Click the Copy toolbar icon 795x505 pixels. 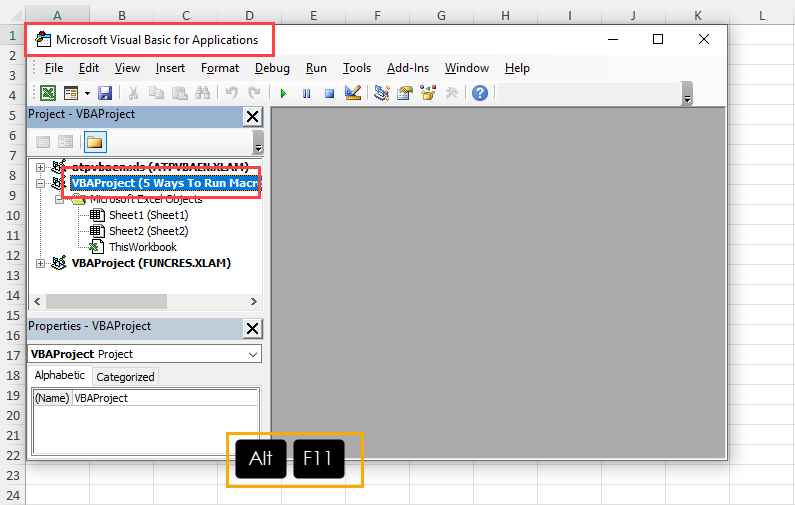tap(156, 93)
